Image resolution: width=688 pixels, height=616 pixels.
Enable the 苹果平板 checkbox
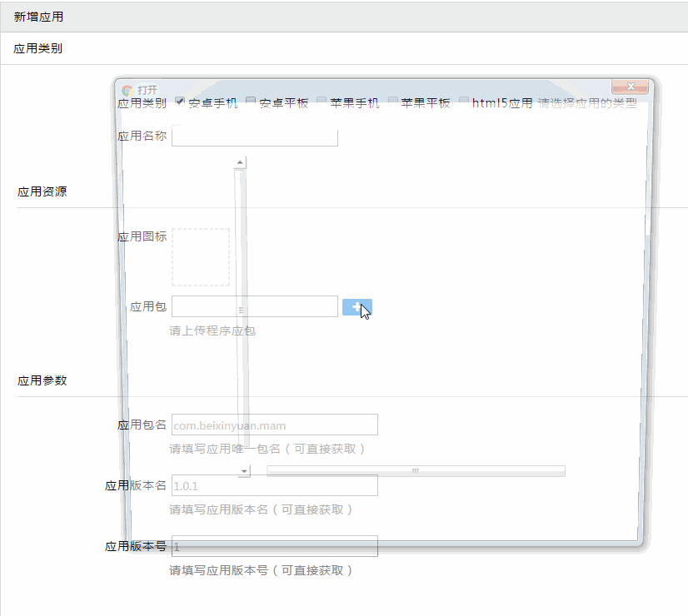click(x=391, y=100)
